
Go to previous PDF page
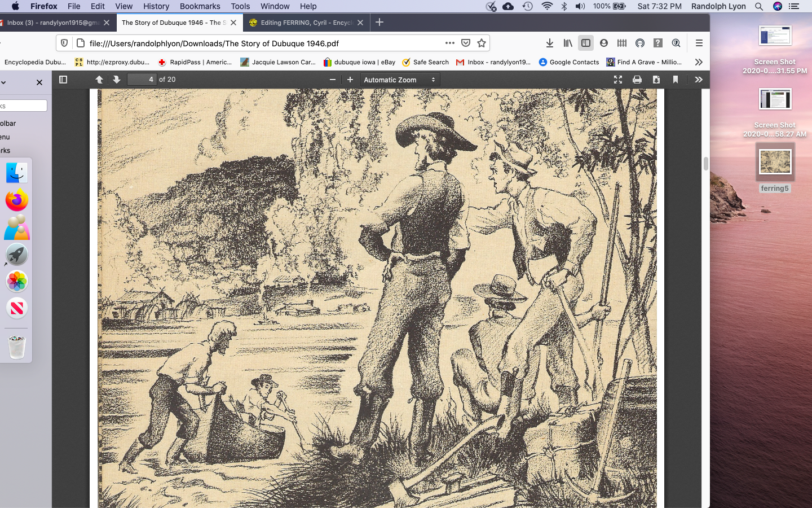[99, 80]
